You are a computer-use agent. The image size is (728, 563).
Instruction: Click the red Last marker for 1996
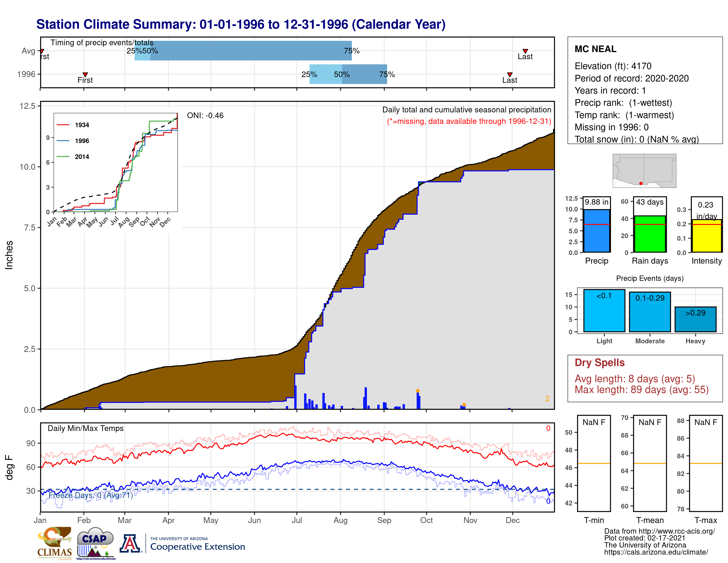pos(510,75)
